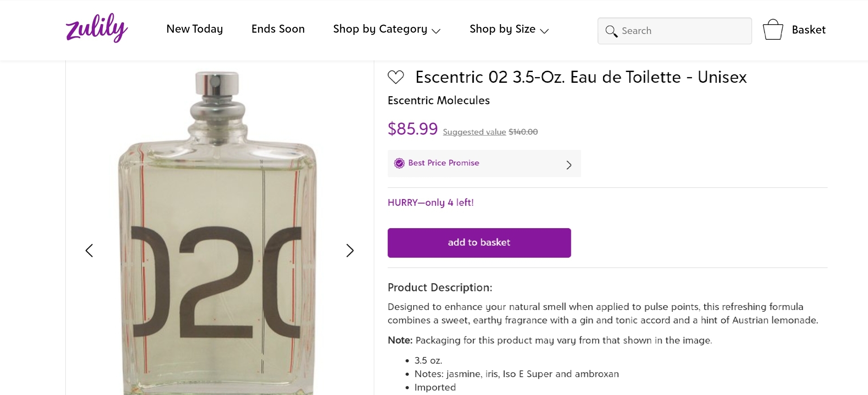Favorite this perfume with the heart

(x=396, y=77)
